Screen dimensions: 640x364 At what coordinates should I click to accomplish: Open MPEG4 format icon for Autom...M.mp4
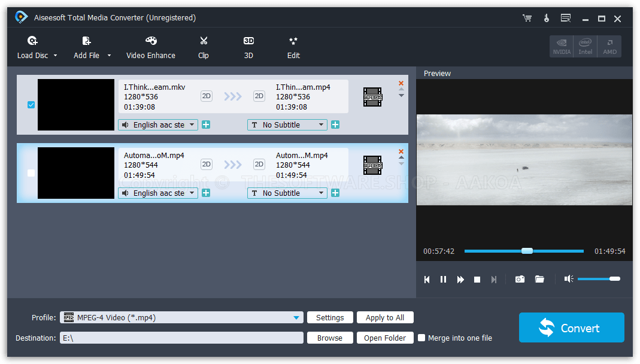tap(372, 165)
